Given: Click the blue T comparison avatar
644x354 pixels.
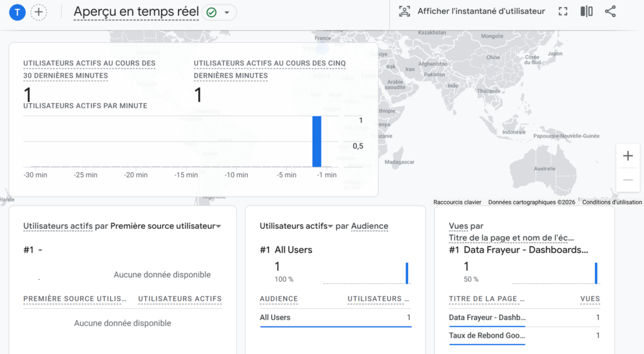Looking at the screenshot, I should click(18, 12).
